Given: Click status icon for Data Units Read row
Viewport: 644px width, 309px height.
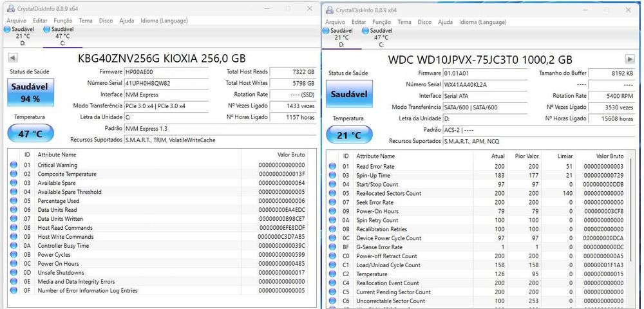Looking at the screenshot, I should [14, 210].
